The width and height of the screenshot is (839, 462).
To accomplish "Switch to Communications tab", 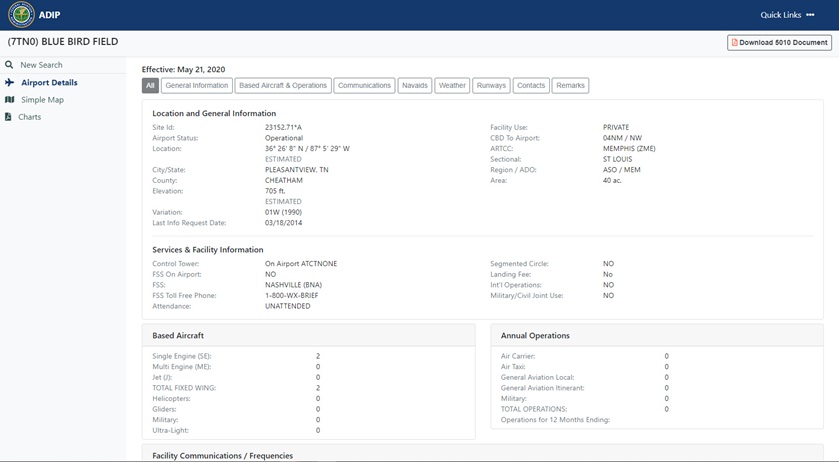I will tap(364, 86).
